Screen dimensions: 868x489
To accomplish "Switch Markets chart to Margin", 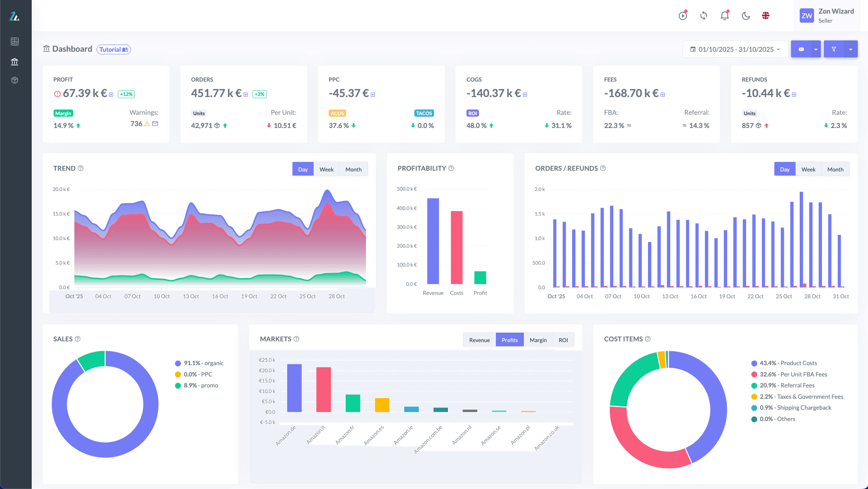I will [538, 340].
